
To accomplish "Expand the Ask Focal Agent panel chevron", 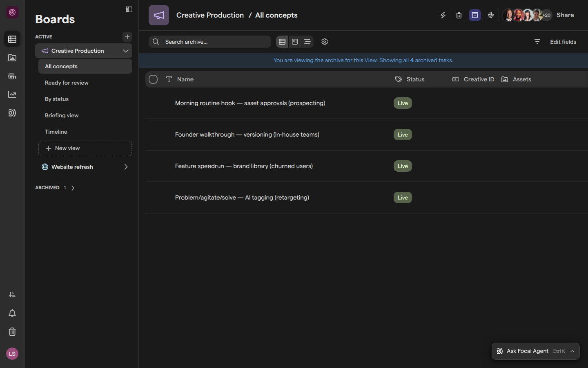I will (x=572, y=351).
